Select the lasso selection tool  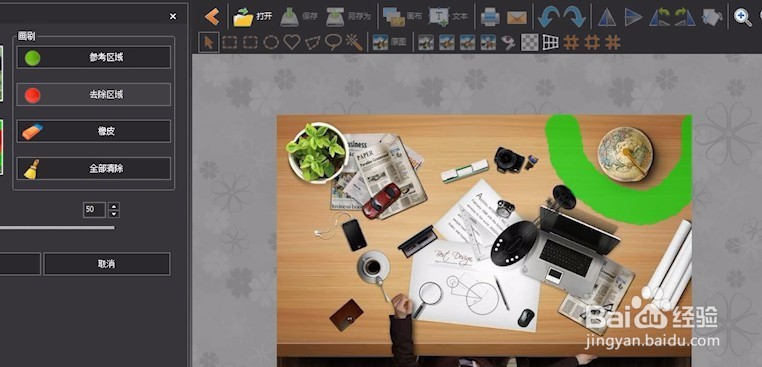333,42
